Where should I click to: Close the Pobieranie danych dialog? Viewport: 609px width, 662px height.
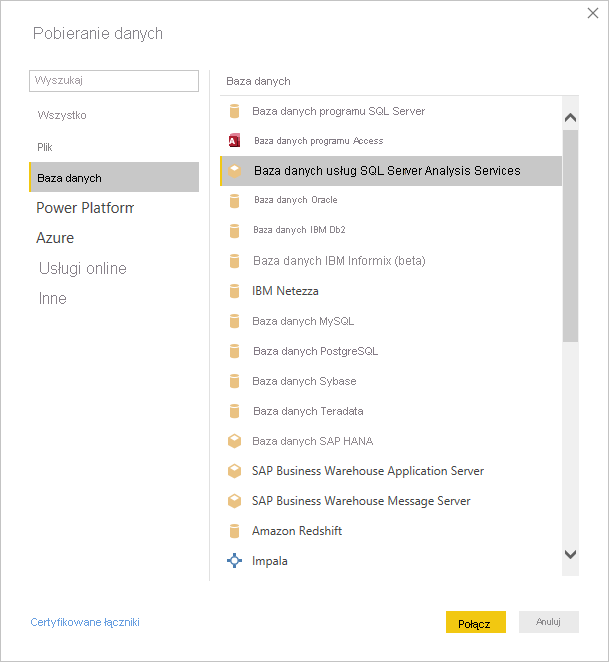(593, 13)
